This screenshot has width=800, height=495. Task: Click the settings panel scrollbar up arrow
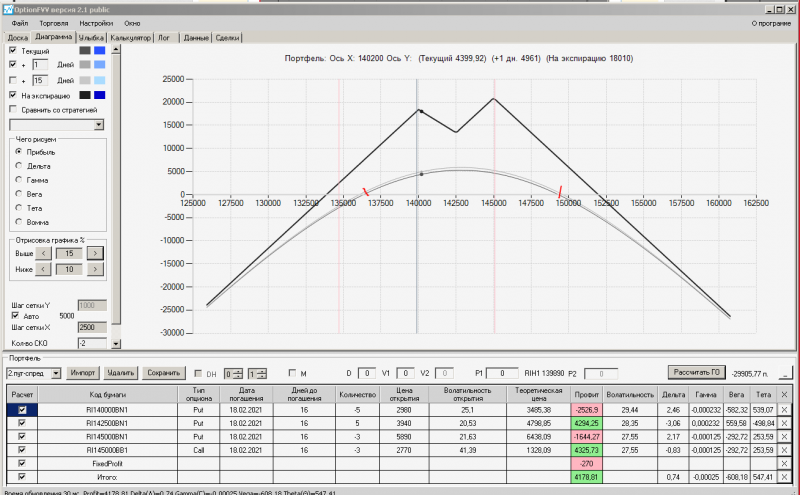point(116,49)
